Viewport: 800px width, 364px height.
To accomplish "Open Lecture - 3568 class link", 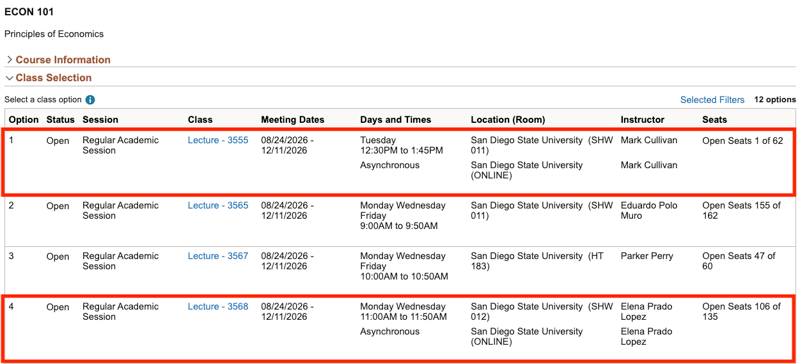I will 218,307.
